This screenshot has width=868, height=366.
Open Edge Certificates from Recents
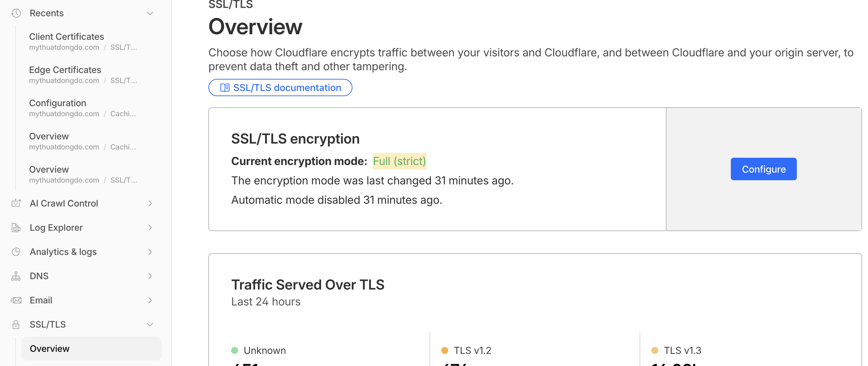click(x=65, y=70)
